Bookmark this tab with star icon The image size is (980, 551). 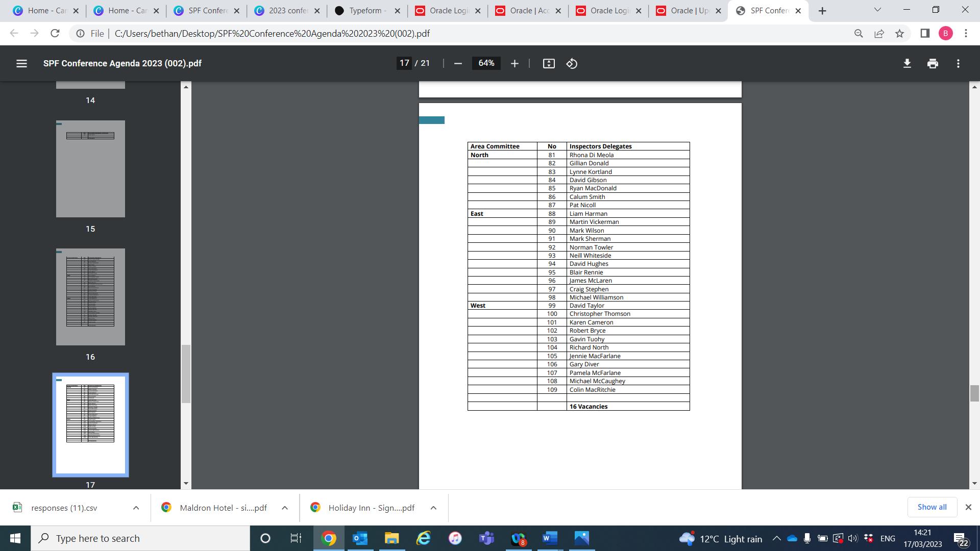coord(899,34)
